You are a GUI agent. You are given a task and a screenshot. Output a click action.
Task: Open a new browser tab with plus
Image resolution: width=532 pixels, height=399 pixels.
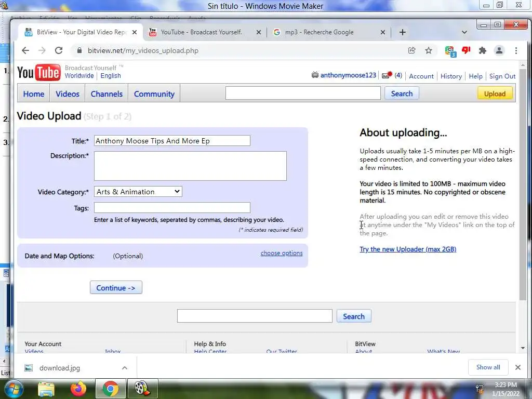[x=403, y=32]
